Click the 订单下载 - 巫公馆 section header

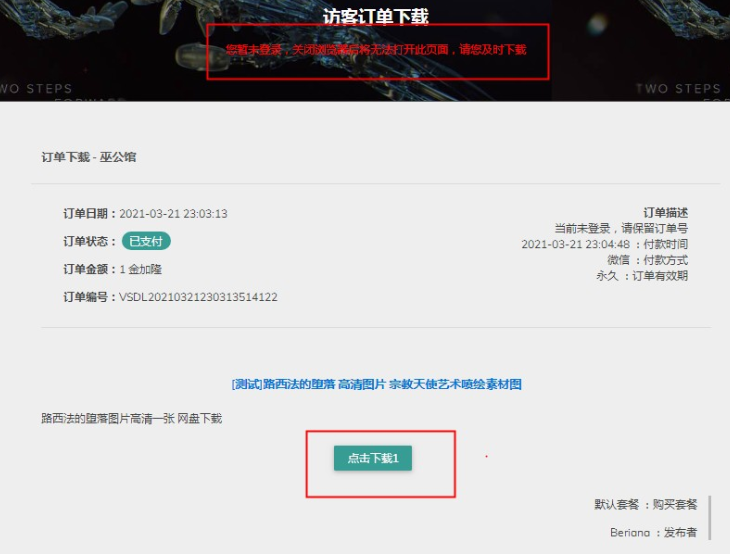[89, 157]
